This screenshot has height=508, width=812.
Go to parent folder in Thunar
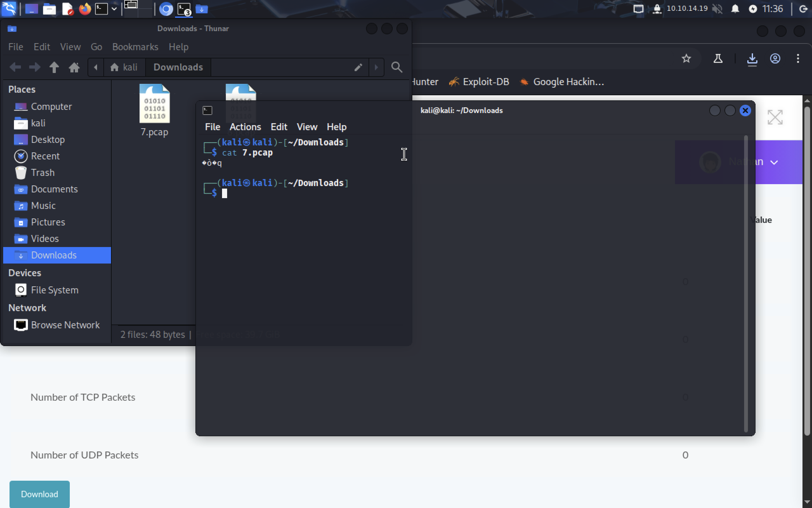pyautogui.click(x=54, y=67)
